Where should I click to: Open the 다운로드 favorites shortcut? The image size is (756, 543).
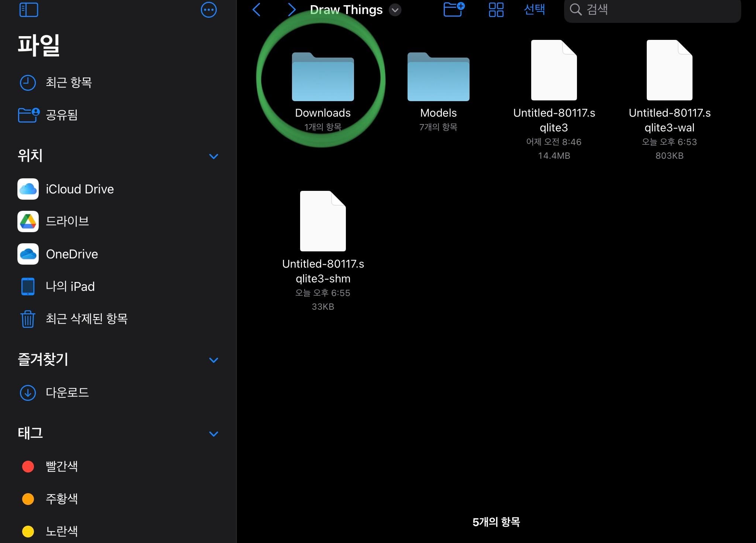tap(68, 393)
